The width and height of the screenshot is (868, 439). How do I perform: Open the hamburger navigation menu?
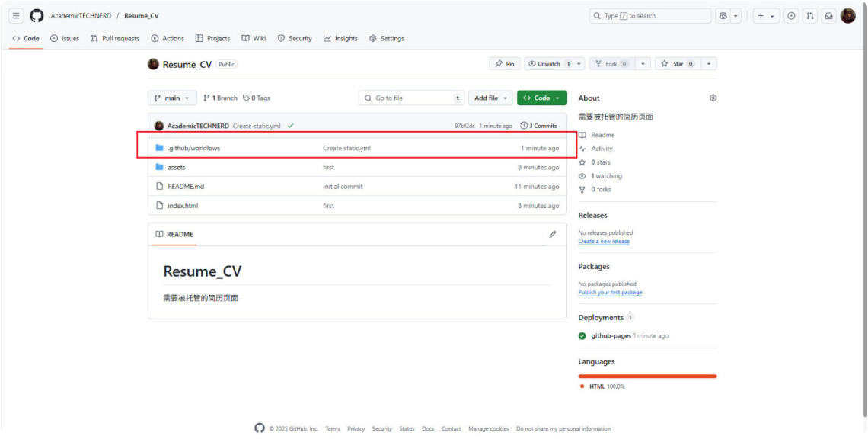[x=16, y=16]
